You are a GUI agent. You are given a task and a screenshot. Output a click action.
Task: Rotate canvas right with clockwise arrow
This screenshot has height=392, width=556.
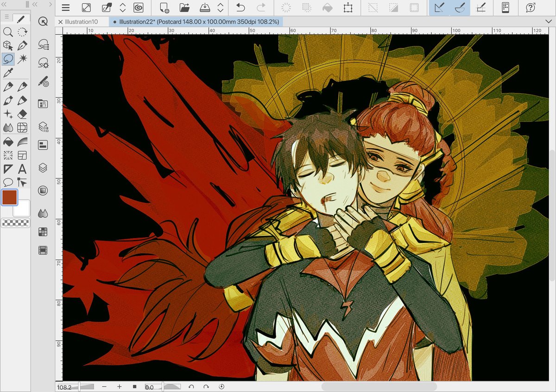click(206, 386)
